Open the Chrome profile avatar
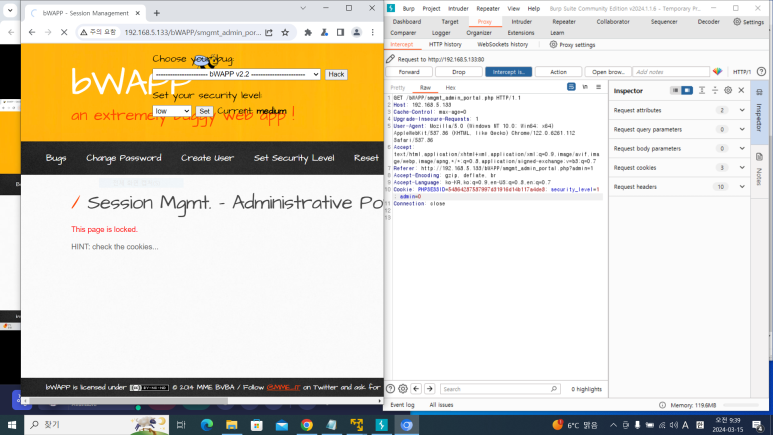This screenshot has width=773, height=435. 356,33
